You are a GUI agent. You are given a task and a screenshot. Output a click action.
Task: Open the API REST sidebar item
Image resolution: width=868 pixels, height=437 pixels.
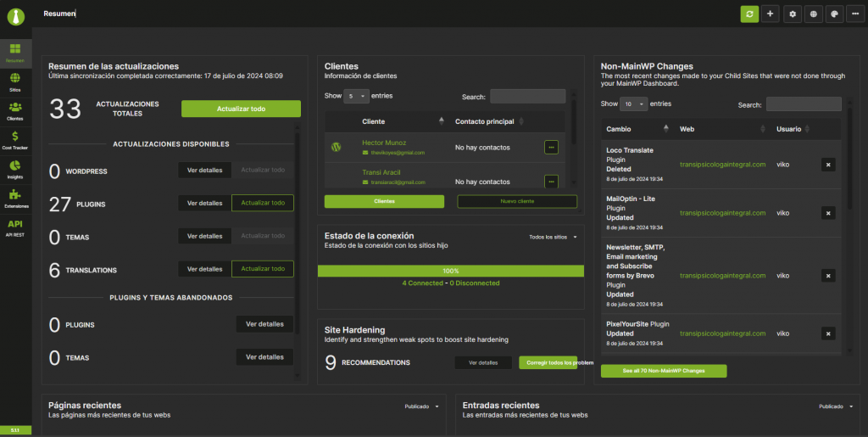click(x=15, y=227)
